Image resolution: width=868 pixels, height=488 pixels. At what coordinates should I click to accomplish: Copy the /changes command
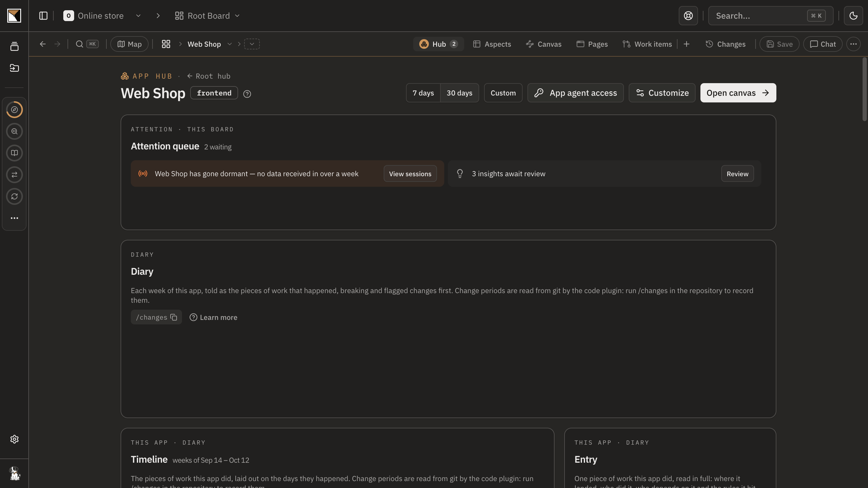(x=174, y=317)
